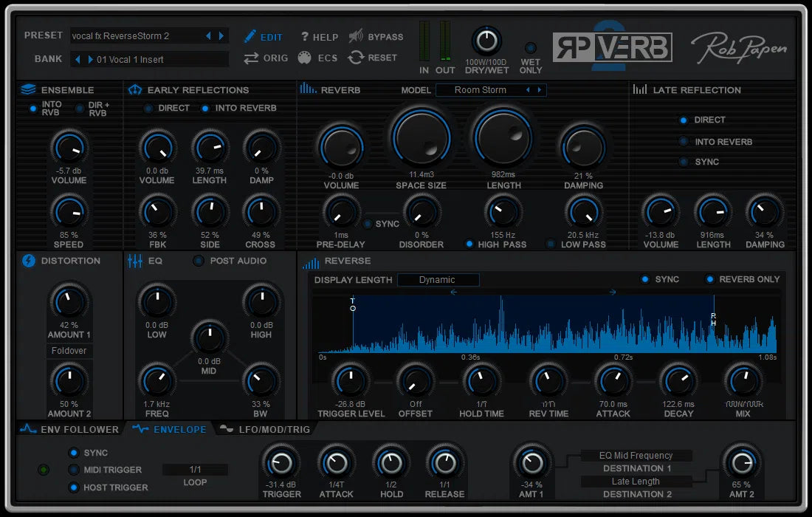The width and height of the screenshot is (812, 517).
Task: Click the ORIG button
Action: coord(266,58)
